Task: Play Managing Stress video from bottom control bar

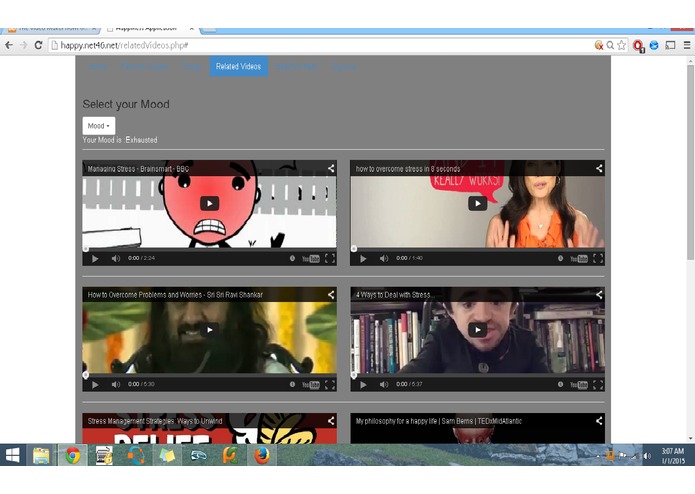Action: (95, 259)
